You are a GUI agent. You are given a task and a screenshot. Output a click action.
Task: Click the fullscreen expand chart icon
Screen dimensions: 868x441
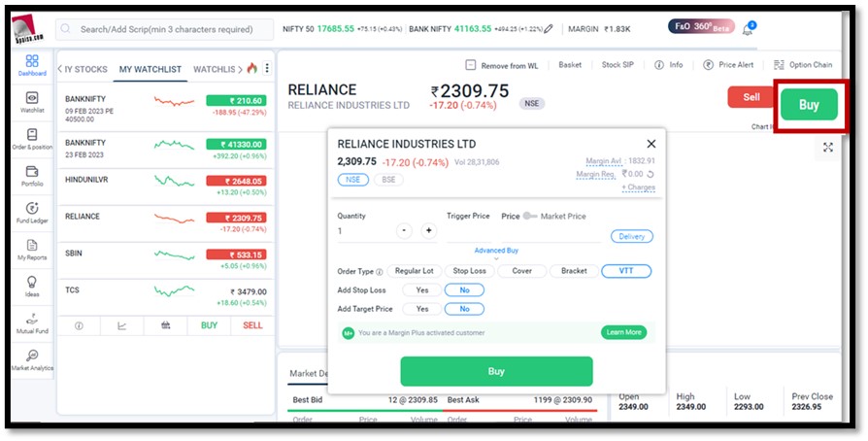pyautogui.click(x=827, y=148)
